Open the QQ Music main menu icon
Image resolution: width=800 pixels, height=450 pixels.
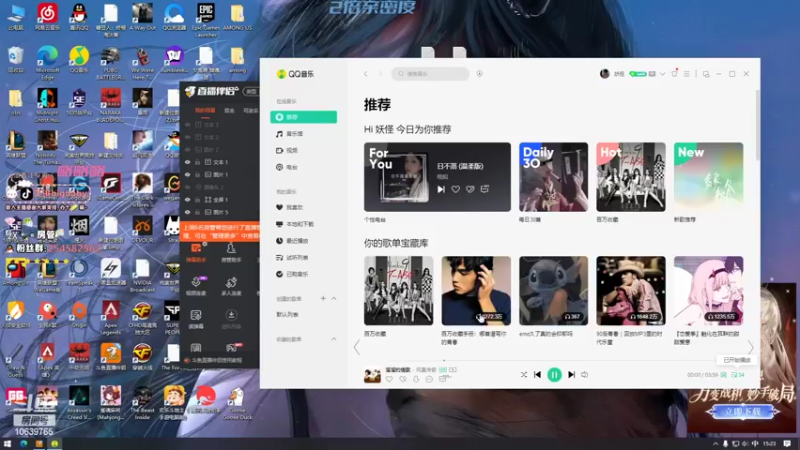[687, 74]
